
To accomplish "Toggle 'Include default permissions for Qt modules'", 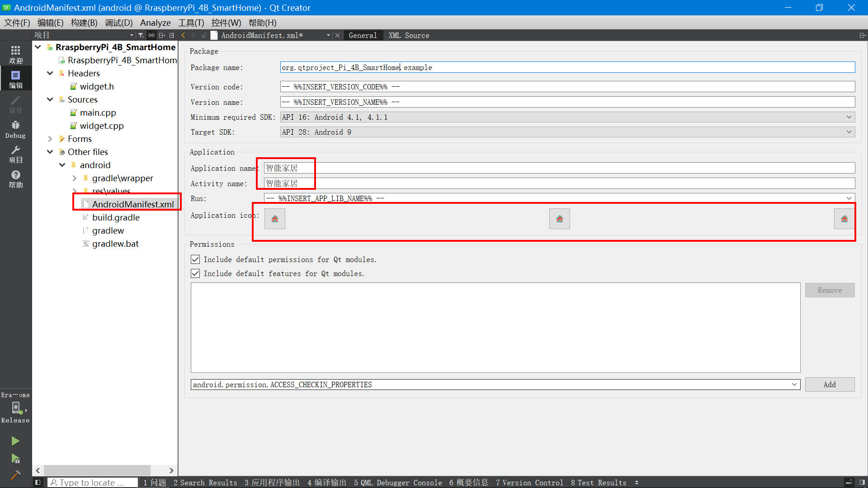I will tap(195, 259).
